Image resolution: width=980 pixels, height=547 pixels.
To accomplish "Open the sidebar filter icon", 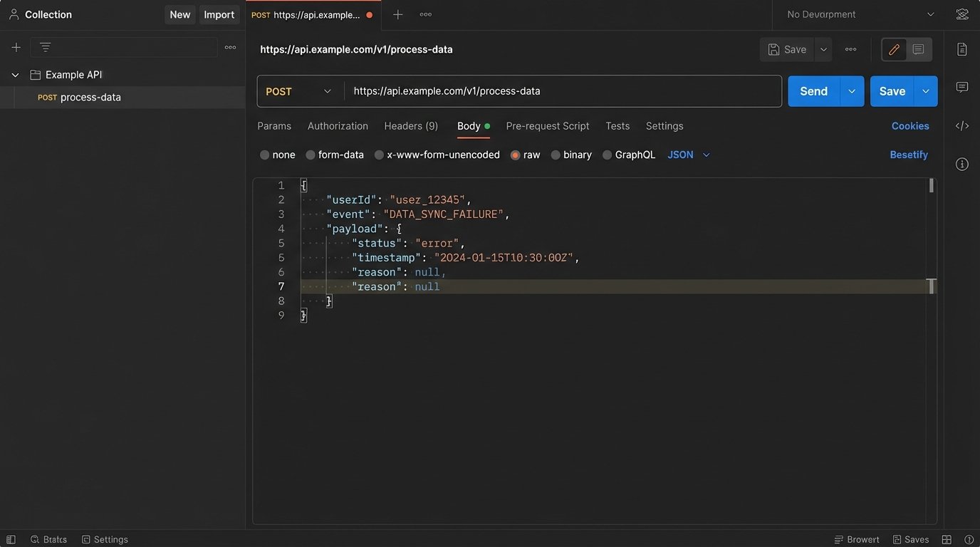I will pyautogui.click(x=44, y=47).
